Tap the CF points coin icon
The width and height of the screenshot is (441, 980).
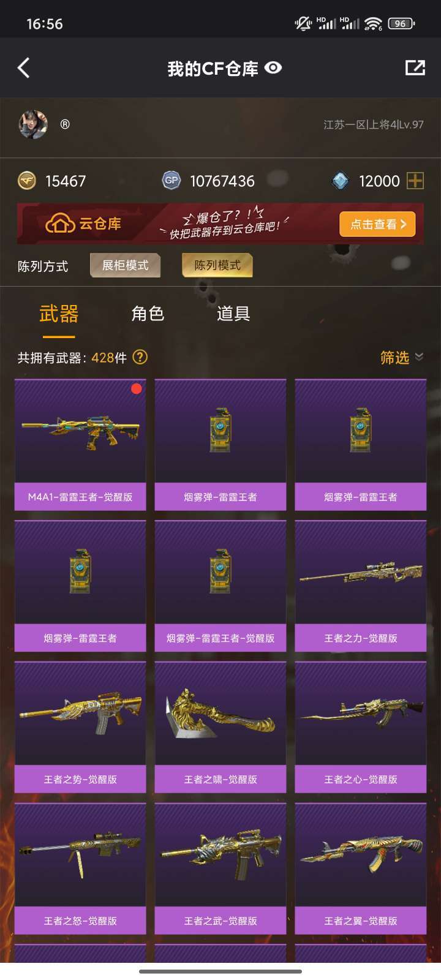click(x=27, y=181)
